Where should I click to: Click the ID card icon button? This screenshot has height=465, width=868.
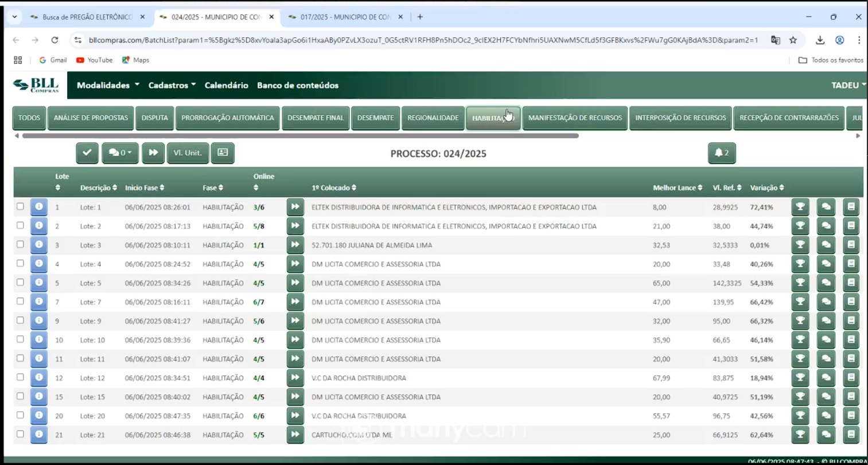tap(223, 153)
